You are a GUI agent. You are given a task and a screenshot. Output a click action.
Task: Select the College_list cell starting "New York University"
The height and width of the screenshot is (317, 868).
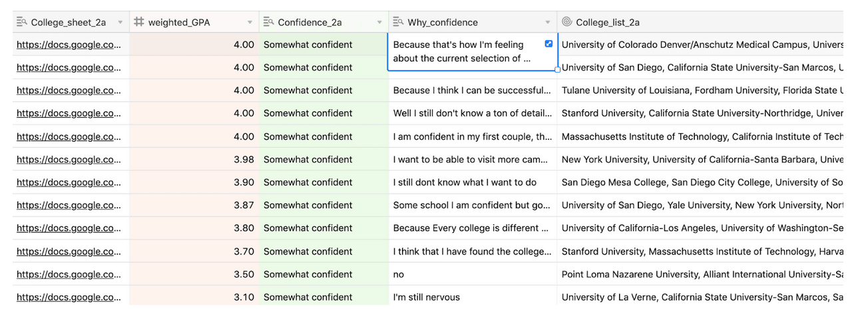pos(701,159)
